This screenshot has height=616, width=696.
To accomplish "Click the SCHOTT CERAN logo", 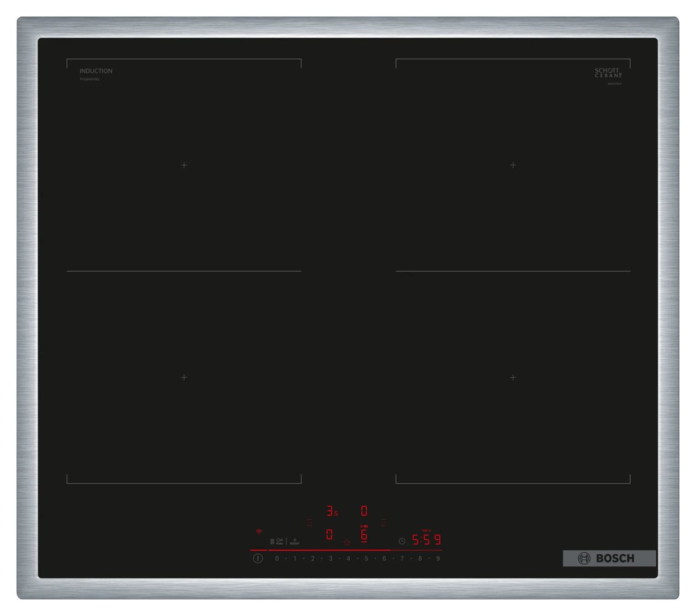I will [608, 73].
